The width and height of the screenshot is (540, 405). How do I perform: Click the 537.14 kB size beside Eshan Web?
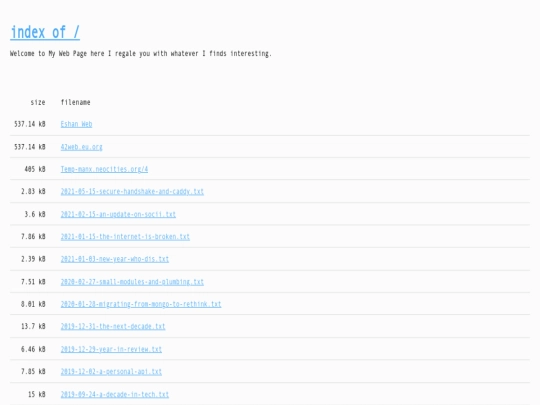tap(30, 124)
